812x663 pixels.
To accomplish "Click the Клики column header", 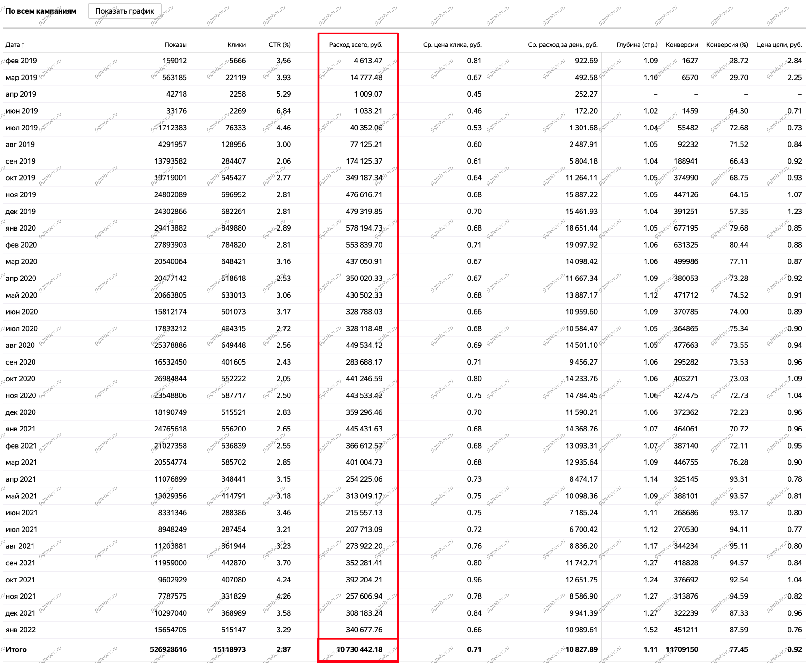I will [x=236, y=45].
